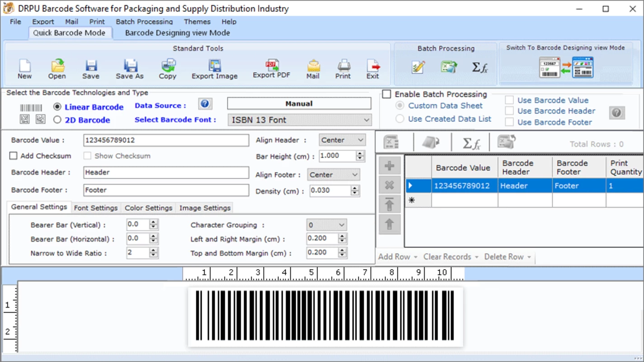Open the Color Settings tab
The image size is (644, 362).
tap(148, 208)
